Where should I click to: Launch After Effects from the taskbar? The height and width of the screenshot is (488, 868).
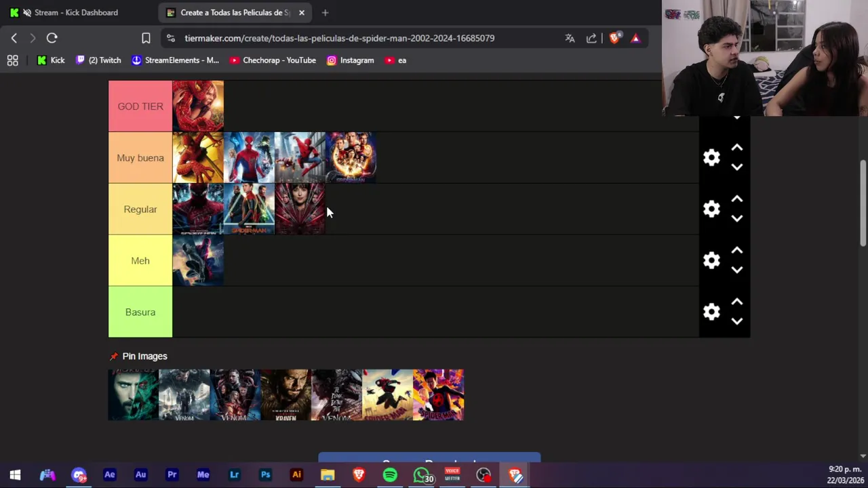coord(109,475)
